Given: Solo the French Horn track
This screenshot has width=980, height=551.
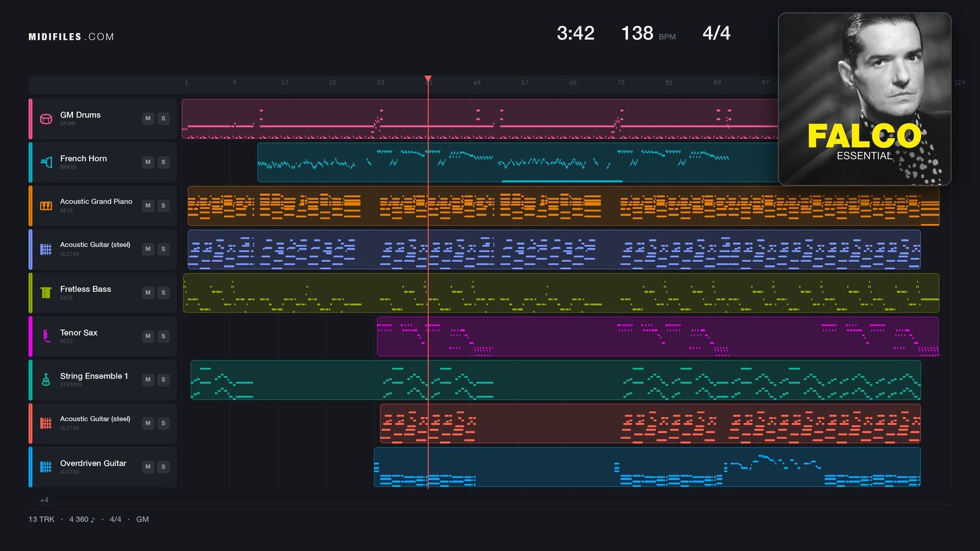Looking at the screenshot, I should (163, 162).
